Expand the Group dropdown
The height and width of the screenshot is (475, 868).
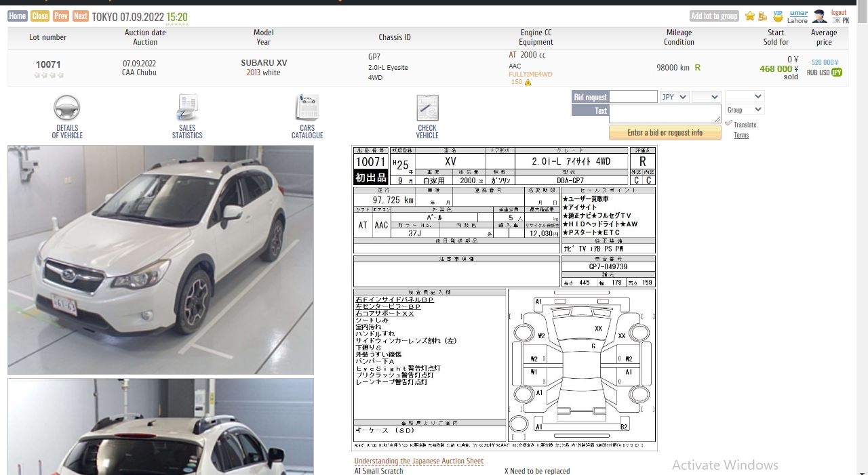tap(744, 110)
